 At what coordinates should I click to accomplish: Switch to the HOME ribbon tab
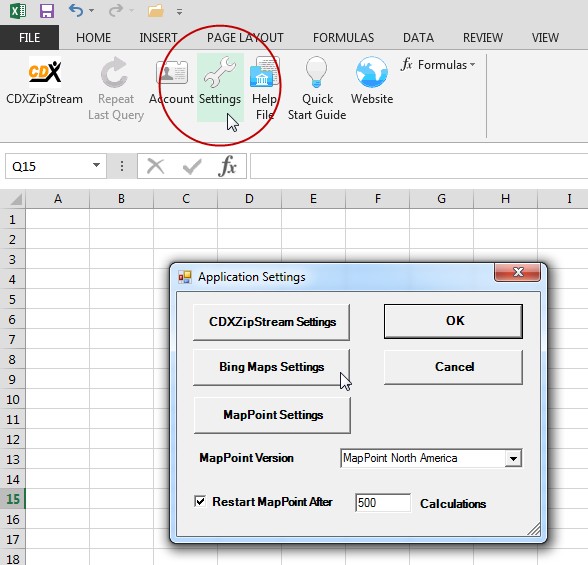pos(93,37)
